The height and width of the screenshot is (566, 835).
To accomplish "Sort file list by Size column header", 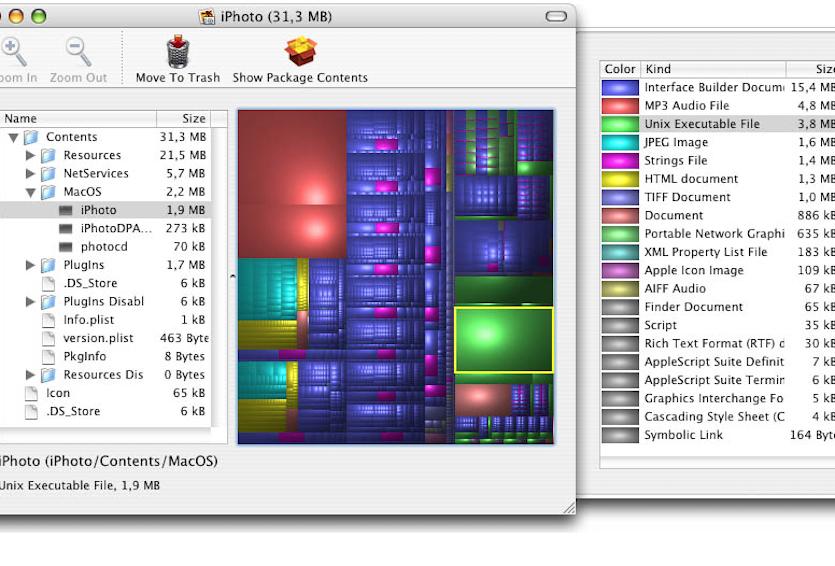I will tap(184, 118).
